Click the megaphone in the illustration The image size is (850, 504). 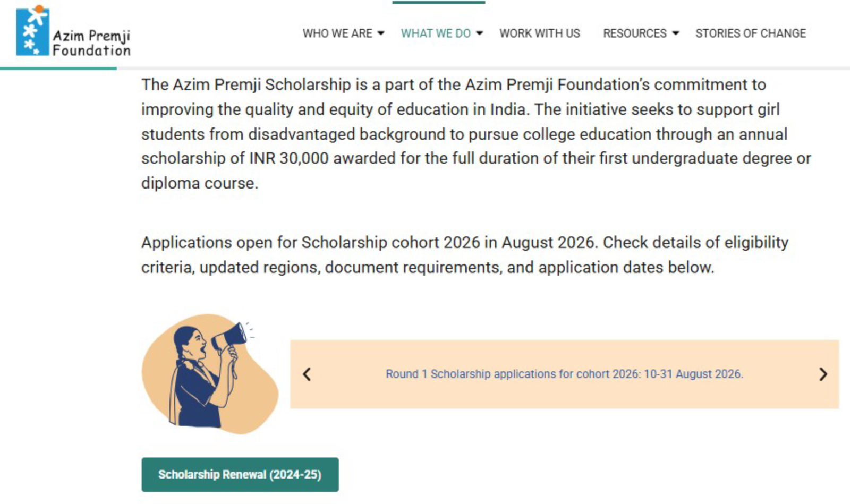(x=230, y=337)
